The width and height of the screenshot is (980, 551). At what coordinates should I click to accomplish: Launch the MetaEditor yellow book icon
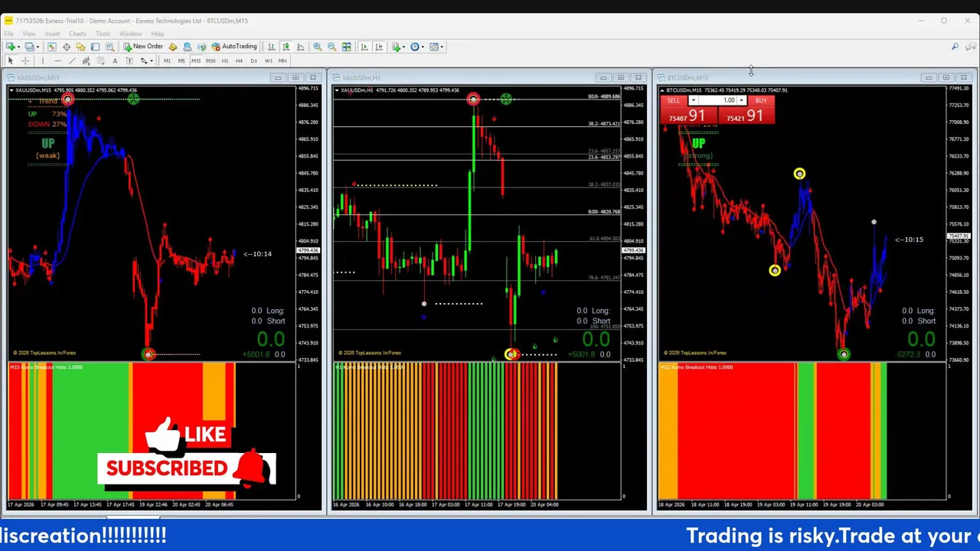click(173, 47)
